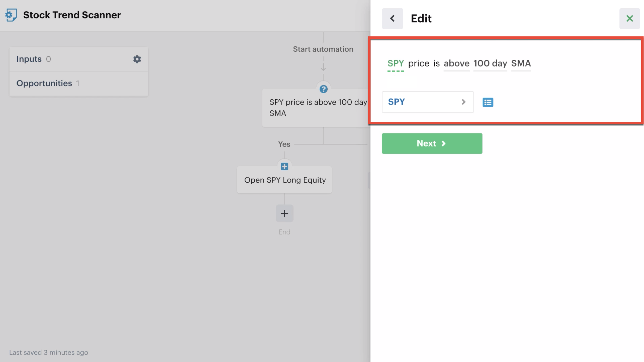Select the green SPY token in the condition
Screen dimensions: 644x362
[395, 63]
